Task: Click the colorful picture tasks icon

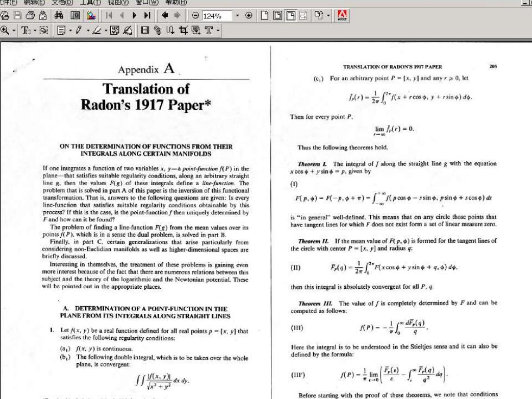Action: 91,15
